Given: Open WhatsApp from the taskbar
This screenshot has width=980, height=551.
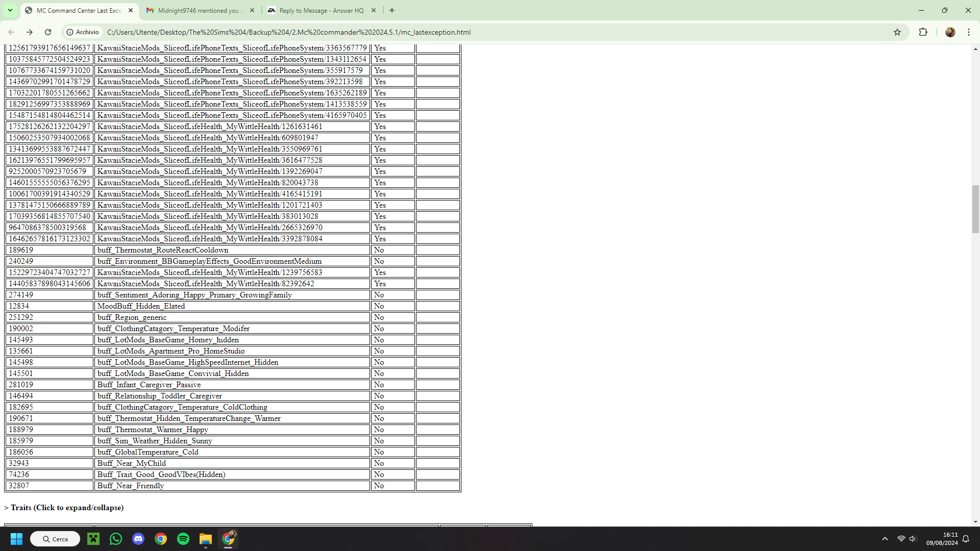Looking at the screenshot, I should coord(116,539).
